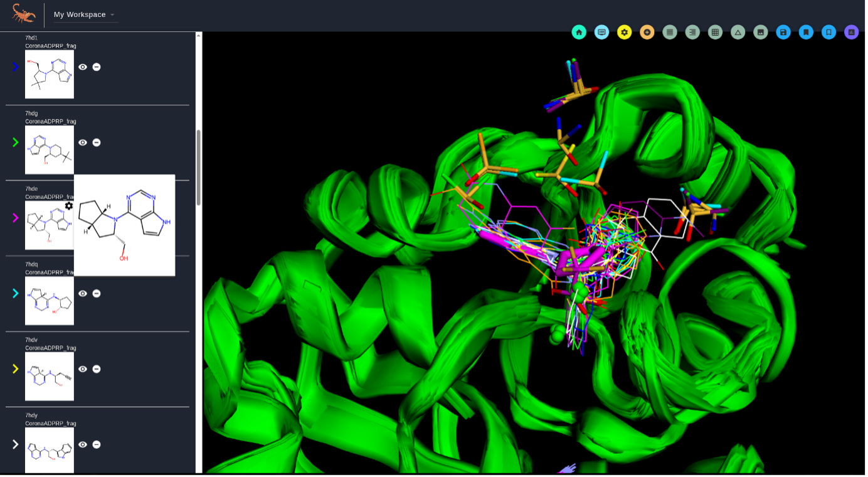Image resolution: width=868 pixels, height=477 pixels.
Task: Expand the 7hdv entry yellow chevron
Action: [x=16, y=369]
